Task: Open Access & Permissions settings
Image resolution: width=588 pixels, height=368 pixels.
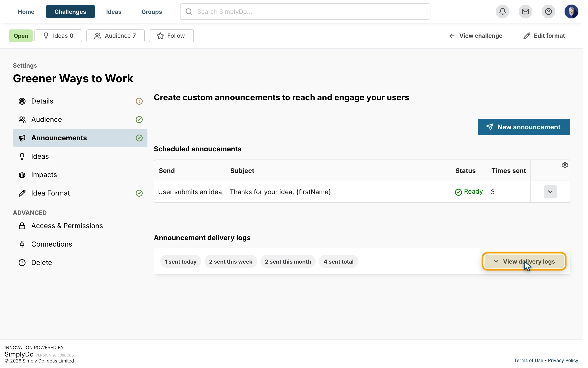Action: [x=80, y=226]
